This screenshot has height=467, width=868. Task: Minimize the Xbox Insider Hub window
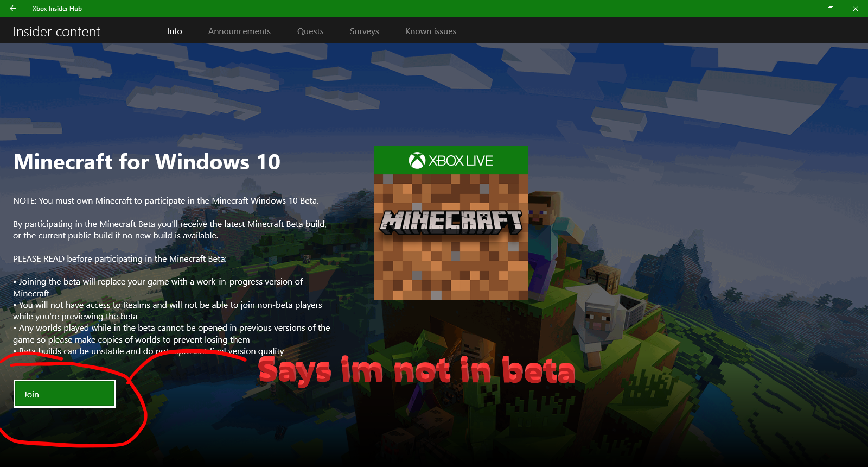[806, 9]
